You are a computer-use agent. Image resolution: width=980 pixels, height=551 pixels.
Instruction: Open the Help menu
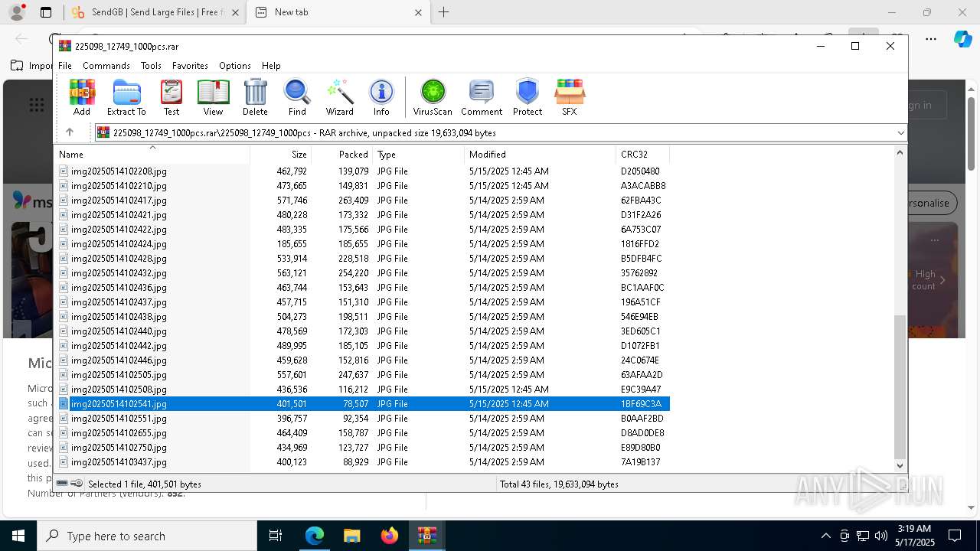tap(271, 66)
